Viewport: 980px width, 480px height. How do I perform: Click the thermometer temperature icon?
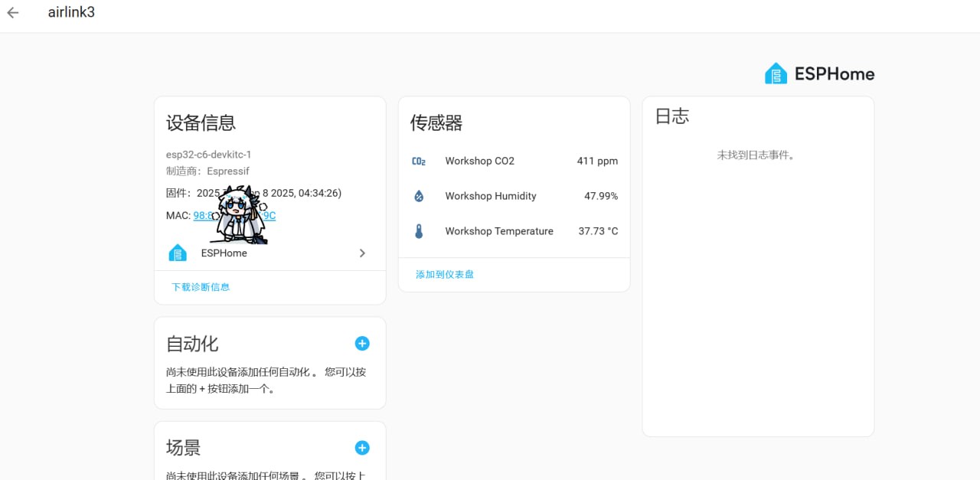coord(419,231)
